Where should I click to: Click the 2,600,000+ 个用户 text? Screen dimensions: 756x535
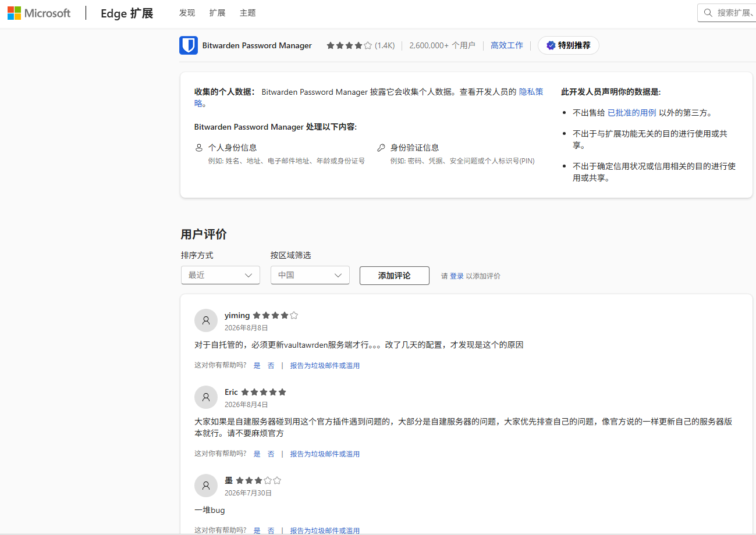pos(442,45)
